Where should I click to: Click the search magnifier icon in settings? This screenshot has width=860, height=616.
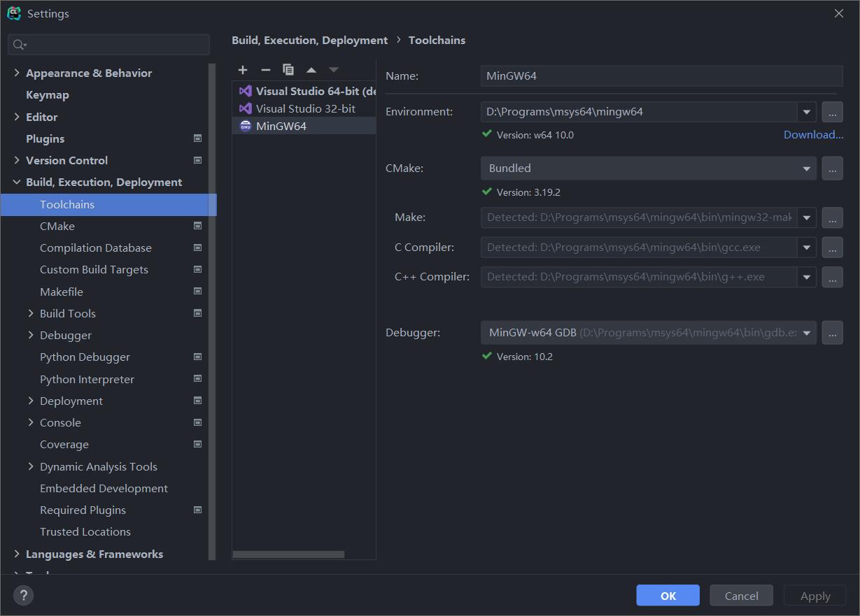point(20,45)
